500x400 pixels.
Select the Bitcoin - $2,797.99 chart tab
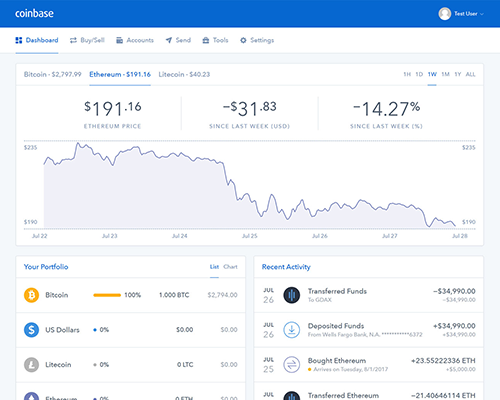(x=52, y=74)
